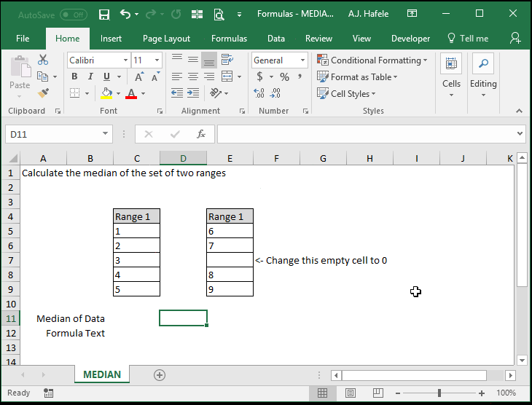This screenshot has width=532, height=405.
Task: Open the Formulas ribbon tab
Action: 229,39
